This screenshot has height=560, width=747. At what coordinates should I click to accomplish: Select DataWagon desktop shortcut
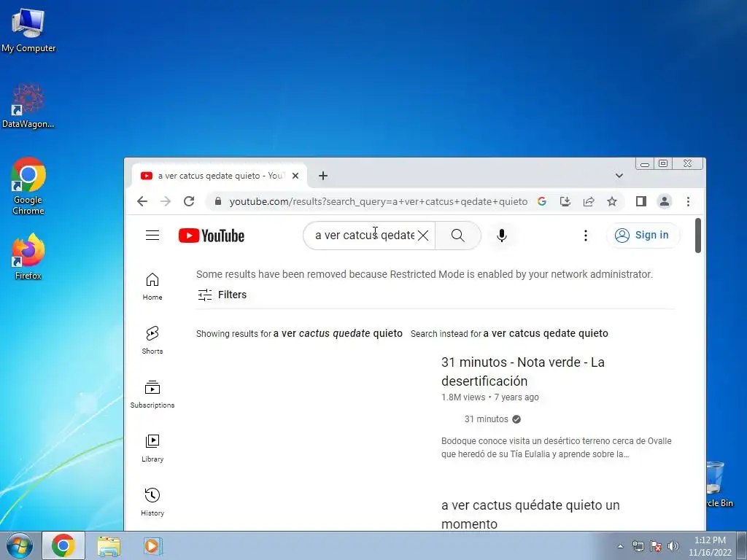(28, 106)
